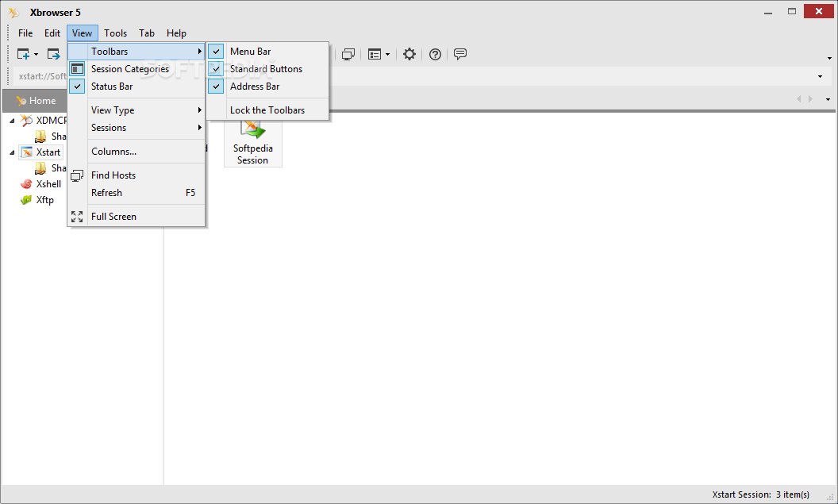
Task: Click the status bar resize grip
Action: point(830,497)
